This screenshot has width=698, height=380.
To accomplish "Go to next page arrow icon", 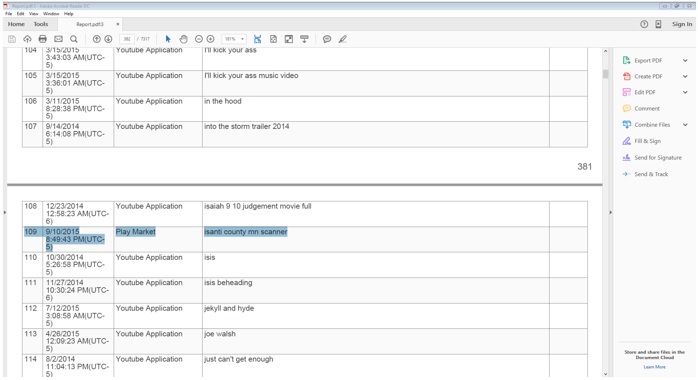I will pyautogui.click(x=108, y=39).
